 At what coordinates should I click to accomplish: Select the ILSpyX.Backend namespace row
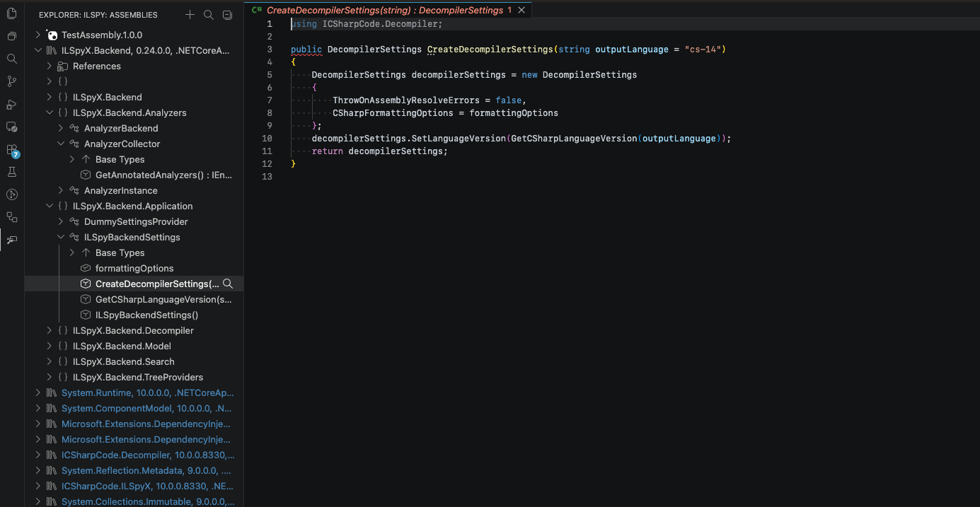134,97
